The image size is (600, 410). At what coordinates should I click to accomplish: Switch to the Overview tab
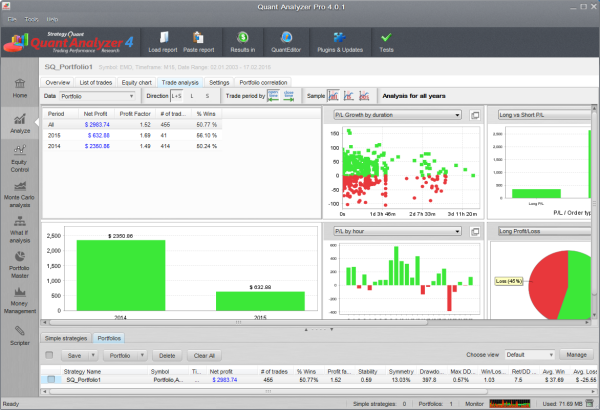click(x=58, y=82)
